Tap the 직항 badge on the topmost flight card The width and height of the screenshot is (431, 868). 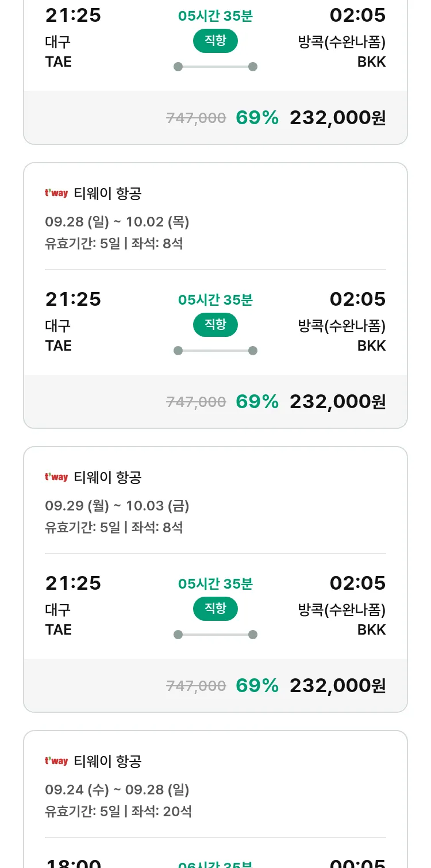point(215,41)
